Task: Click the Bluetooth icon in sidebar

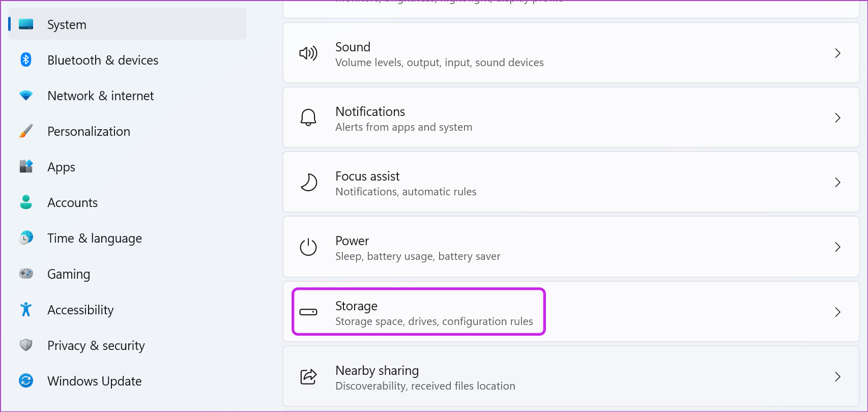Action: click(26, 60)
